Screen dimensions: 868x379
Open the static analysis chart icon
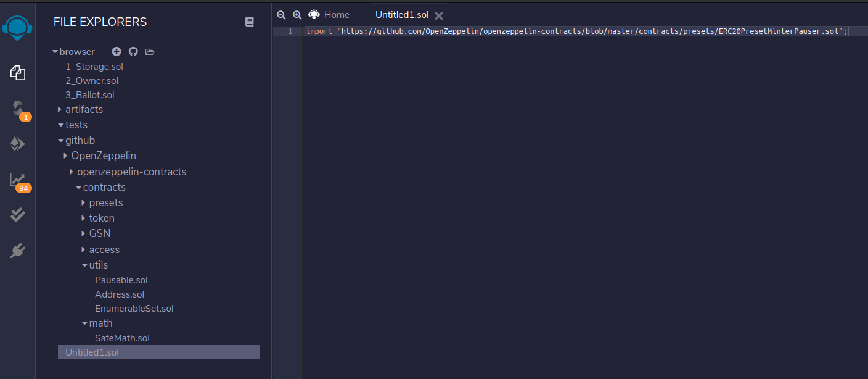[18, 180]
